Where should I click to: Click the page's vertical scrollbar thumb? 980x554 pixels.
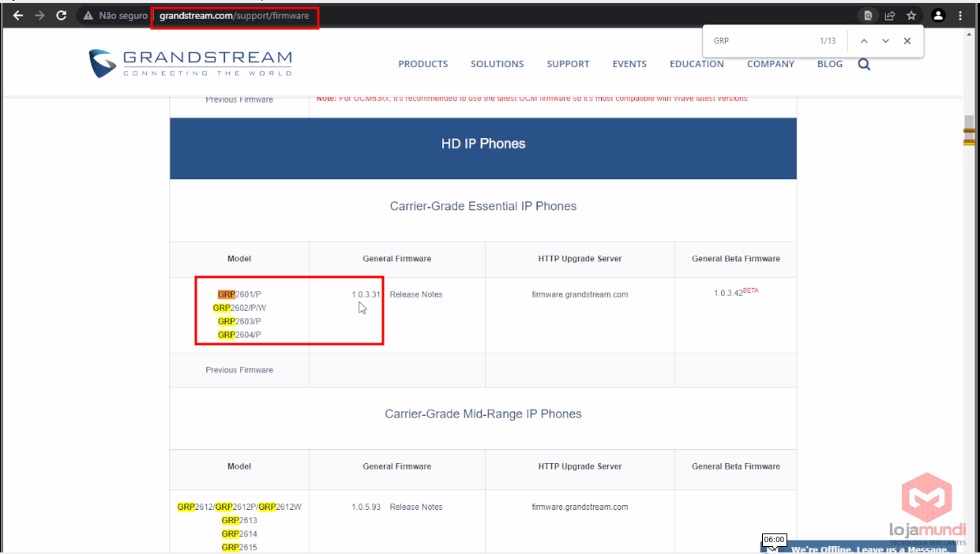click(969, 132)
